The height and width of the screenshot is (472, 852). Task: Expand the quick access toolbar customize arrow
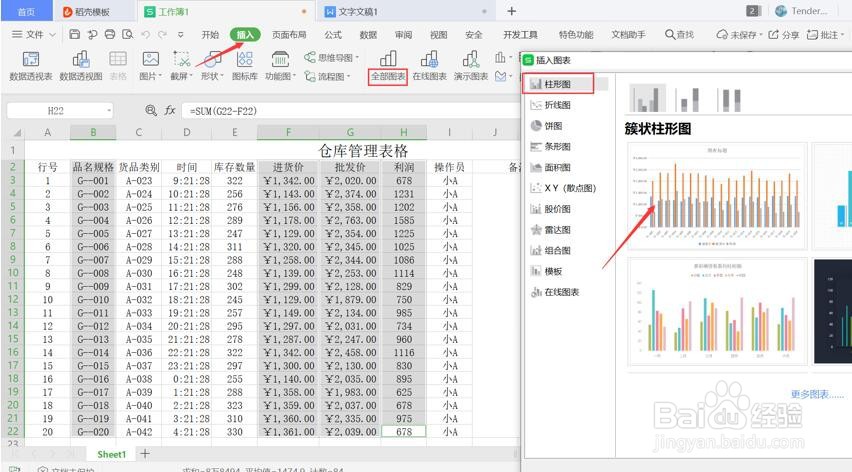pyautogui.click(x=180, y=35)
